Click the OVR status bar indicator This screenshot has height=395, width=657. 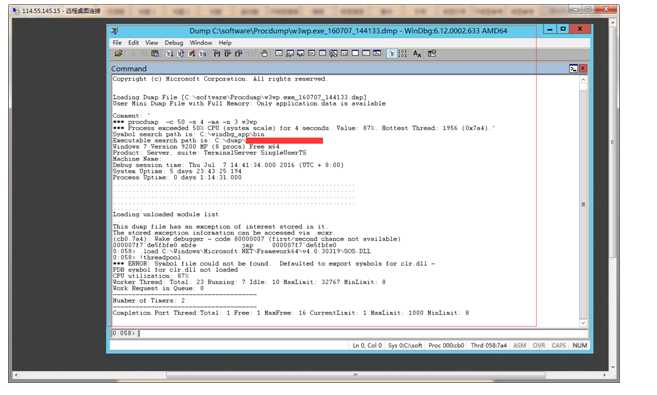539,346
